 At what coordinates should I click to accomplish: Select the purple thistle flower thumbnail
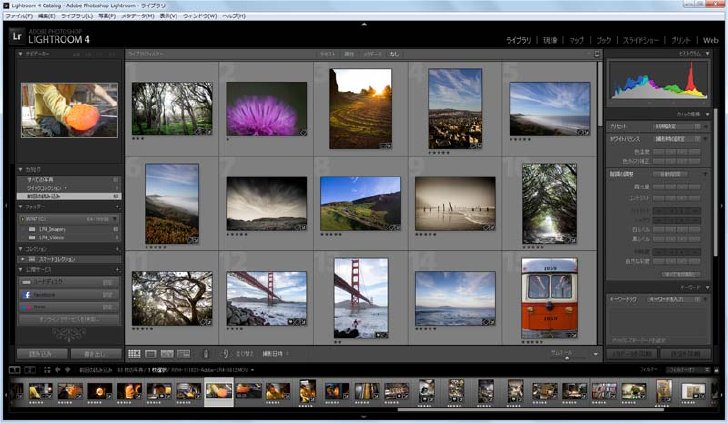pyautogui.click(x=266, y=109)
